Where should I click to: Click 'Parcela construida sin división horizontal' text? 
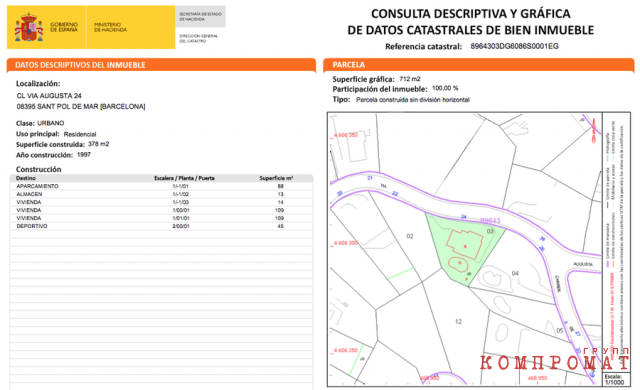point(413,100)
